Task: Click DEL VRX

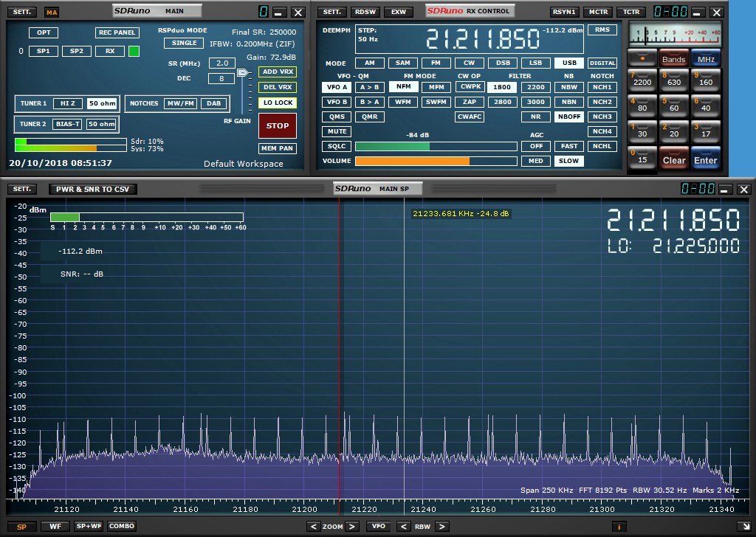Action: click(x=278, y=87)
